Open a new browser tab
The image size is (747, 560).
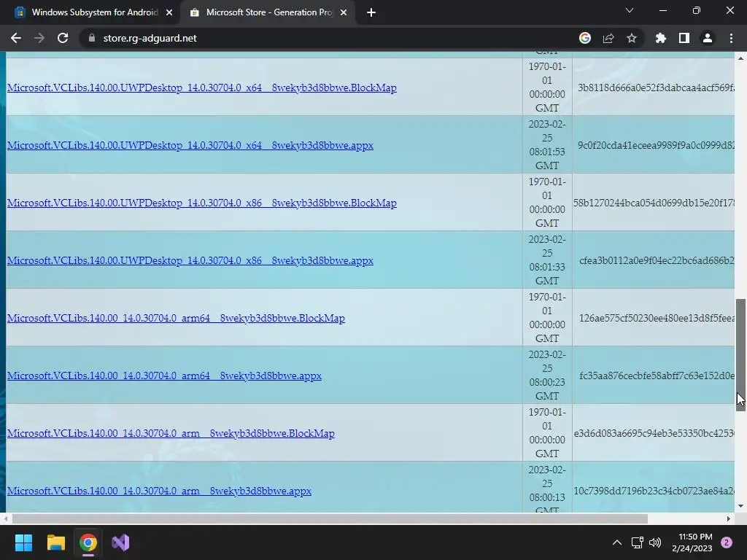(371, 13)
